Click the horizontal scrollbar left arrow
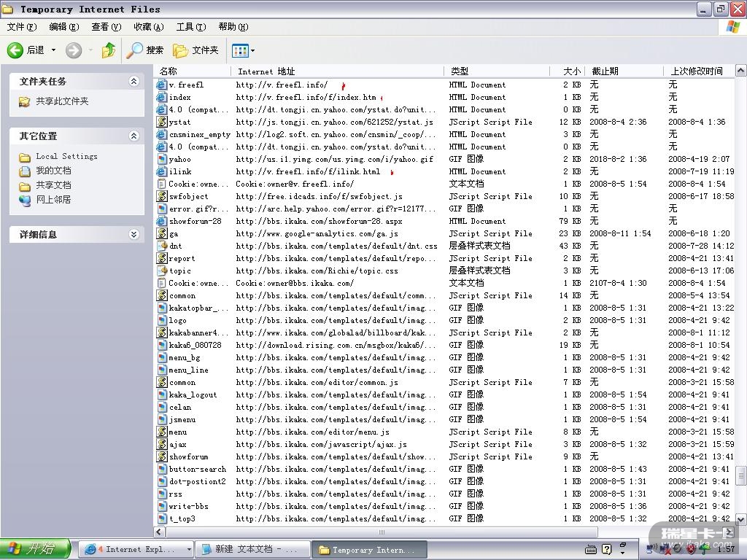Screen dimensions: 747x560 160,532
